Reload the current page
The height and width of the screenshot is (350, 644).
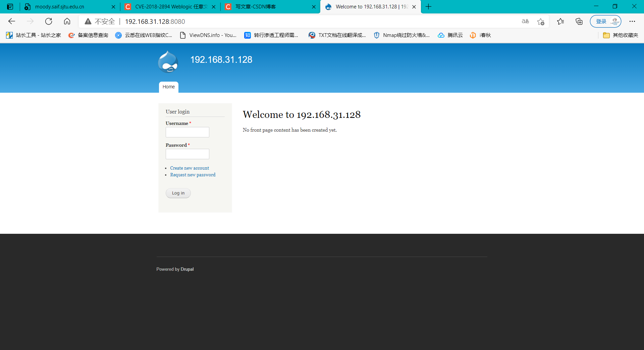(x=49, y=21)
